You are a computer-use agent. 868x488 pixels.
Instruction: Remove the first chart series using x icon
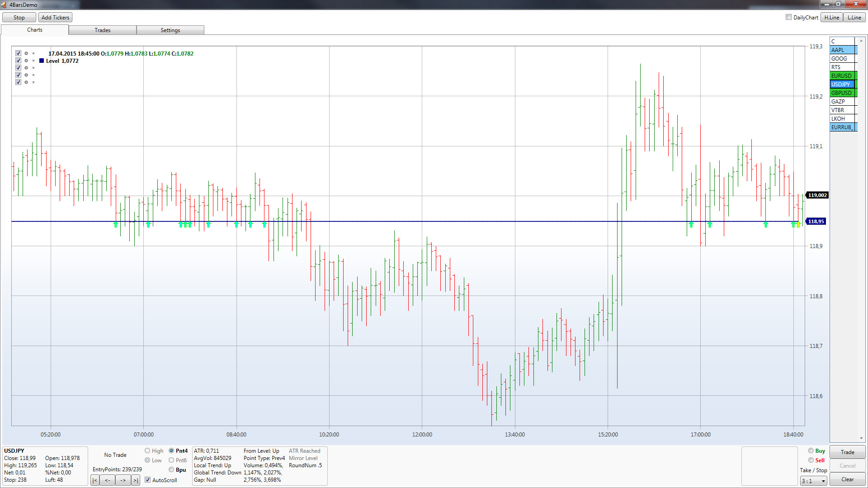click(x=33, y=53)
